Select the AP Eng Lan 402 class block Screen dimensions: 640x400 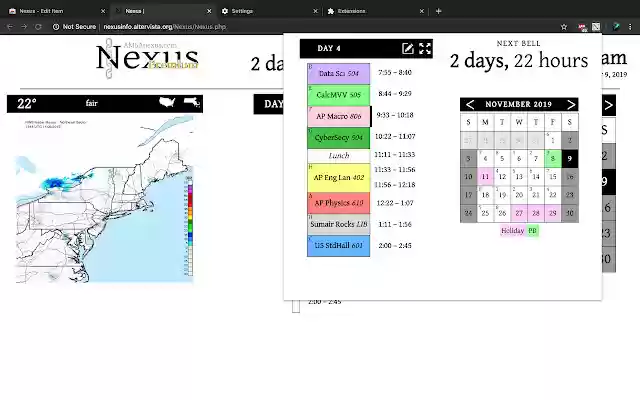(338, 178)
